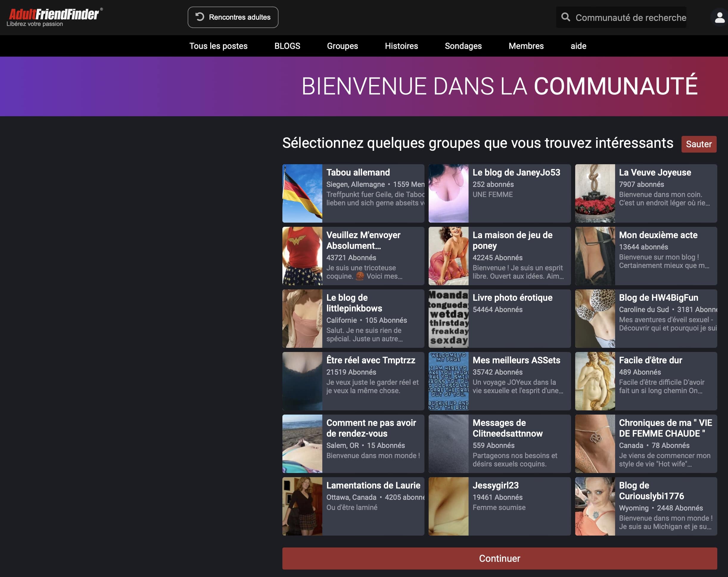Open the Histoires section
The image size is (728, 577).
click(x=401, y=46)
